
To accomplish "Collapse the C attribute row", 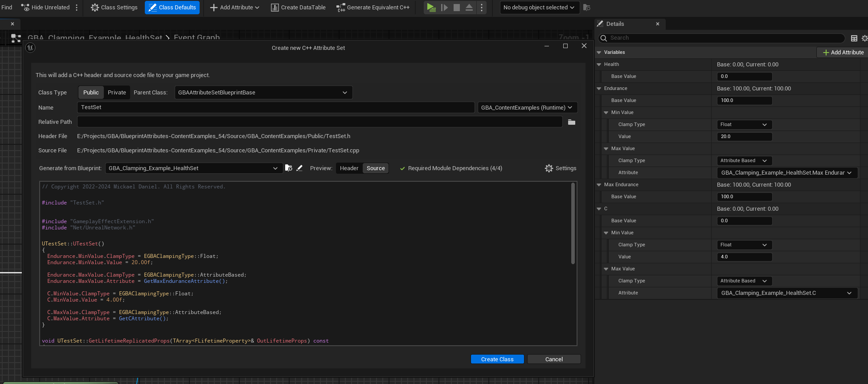I will coord(599,209).
